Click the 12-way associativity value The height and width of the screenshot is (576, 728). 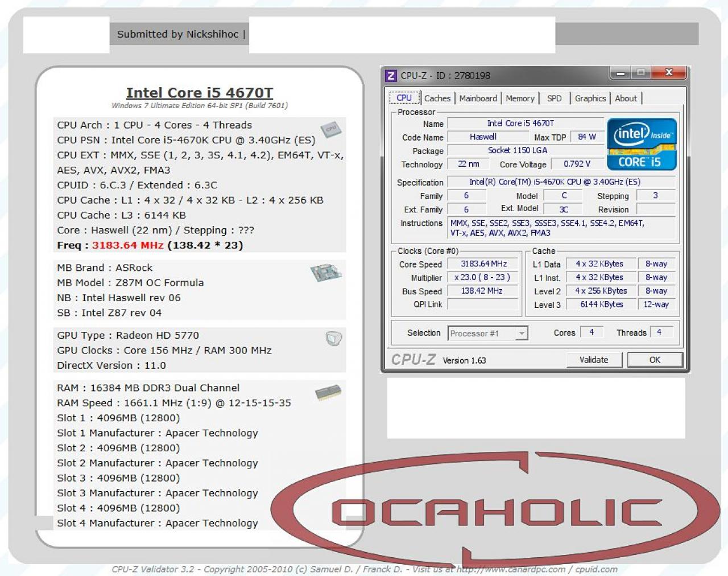[656, 305]
